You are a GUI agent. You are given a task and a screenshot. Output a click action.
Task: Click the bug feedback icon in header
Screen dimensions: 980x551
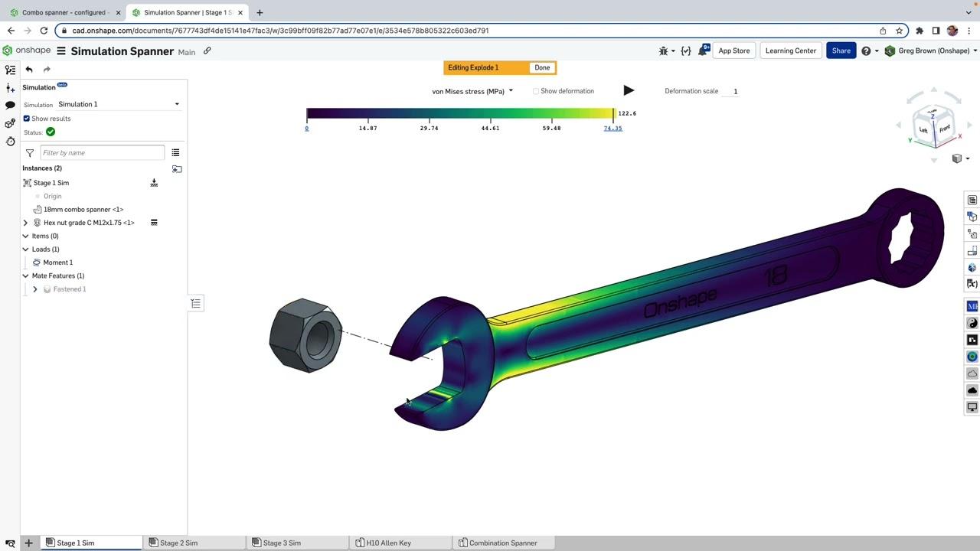(x=664, y=51)
